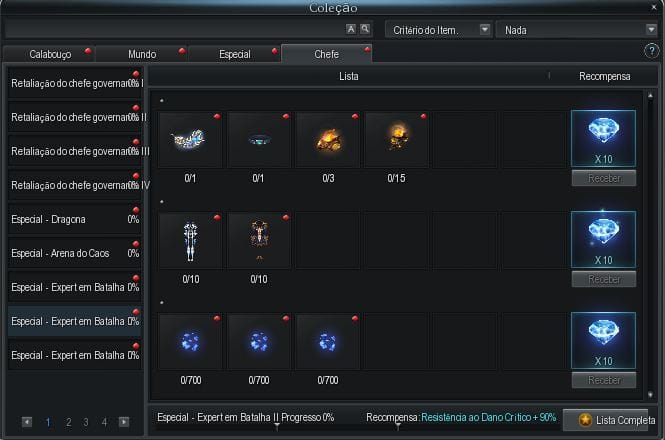Select the second row diamond X10 reward

(603, 239)
